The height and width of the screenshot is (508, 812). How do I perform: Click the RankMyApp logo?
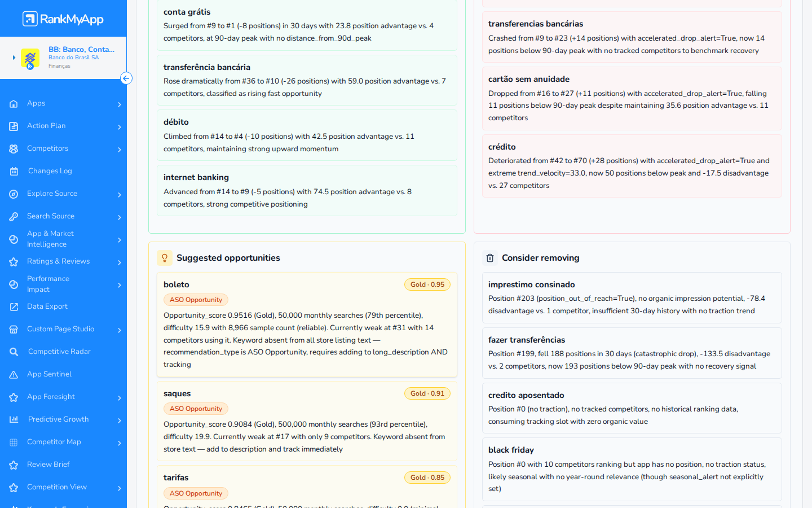click(x=63, y=19)
